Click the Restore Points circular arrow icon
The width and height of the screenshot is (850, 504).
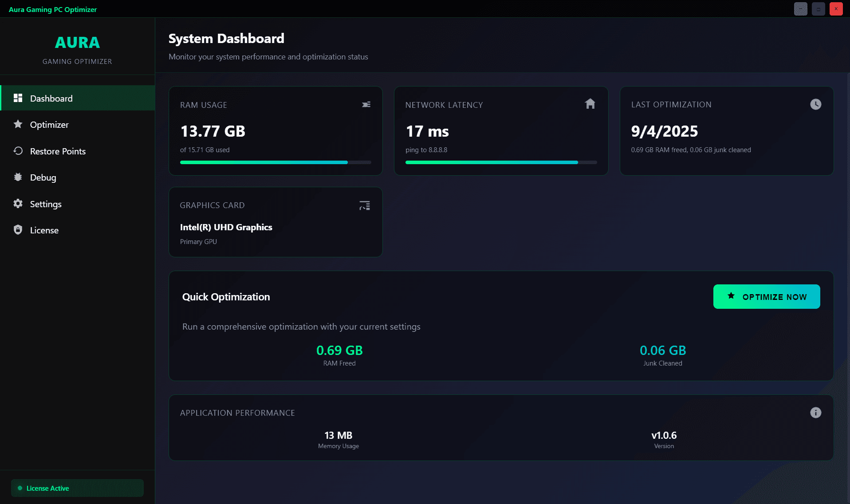[18, 151]
